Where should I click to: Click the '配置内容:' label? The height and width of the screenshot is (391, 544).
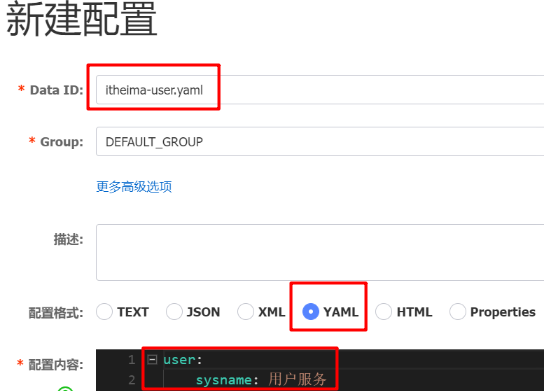pyautogui.click(x=56, y=365)
